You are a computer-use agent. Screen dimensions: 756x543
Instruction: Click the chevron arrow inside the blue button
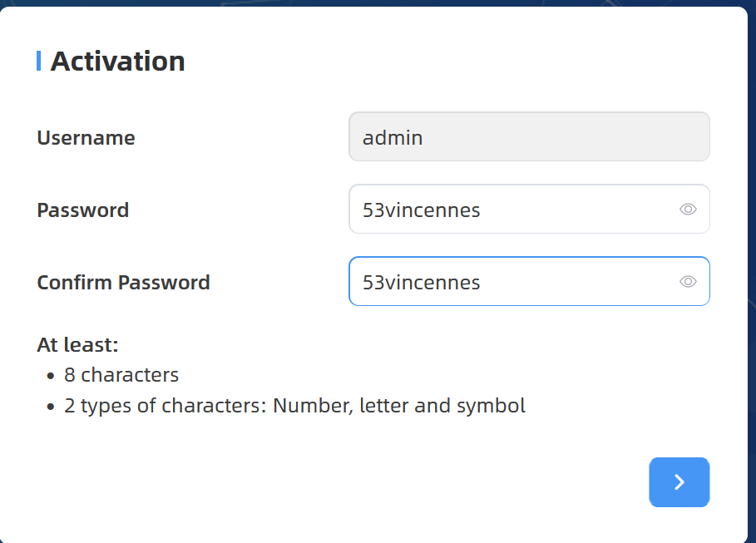pos(679,482)
